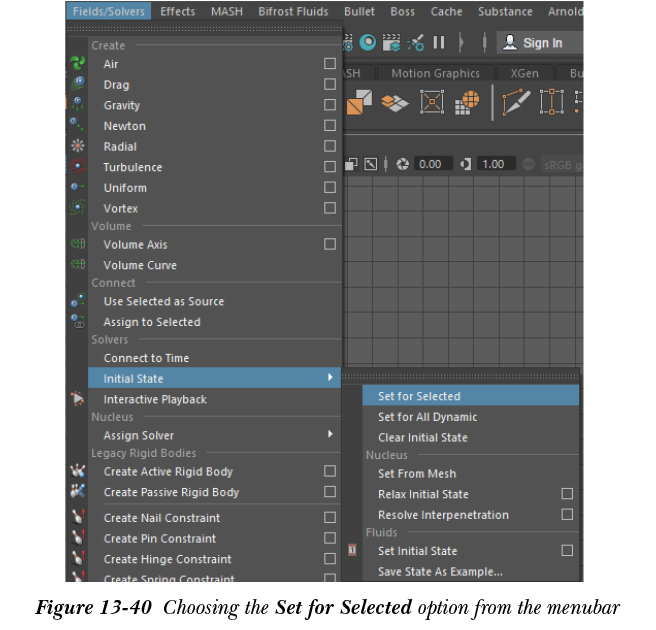The height and width of the screenshot is (630, 656).
Task: Click the Interactive Playback icon
Action: [78, 399]
